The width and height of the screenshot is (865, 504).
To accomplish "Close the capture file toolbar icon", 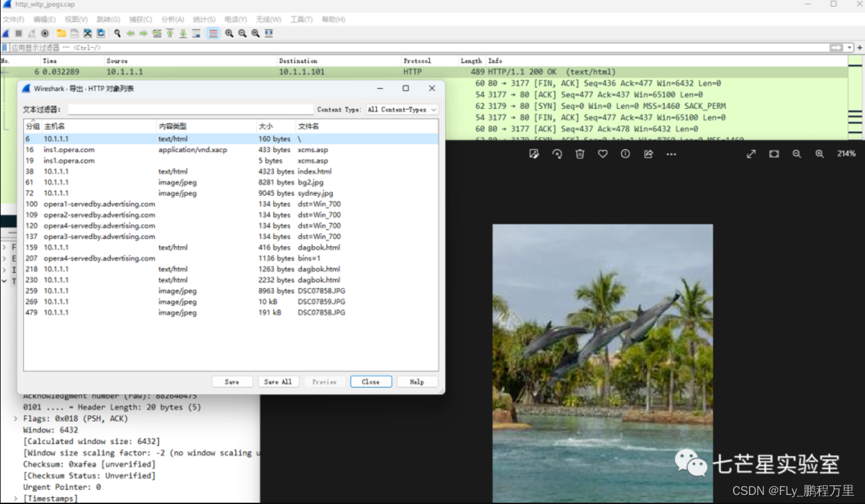I will [88, 33].
